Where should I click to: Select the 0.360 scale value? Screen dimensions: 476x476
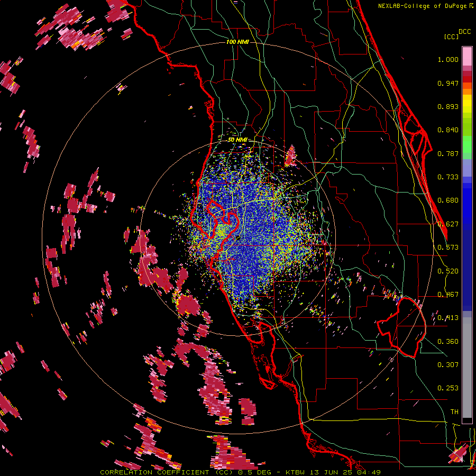[x=448, y=342]
